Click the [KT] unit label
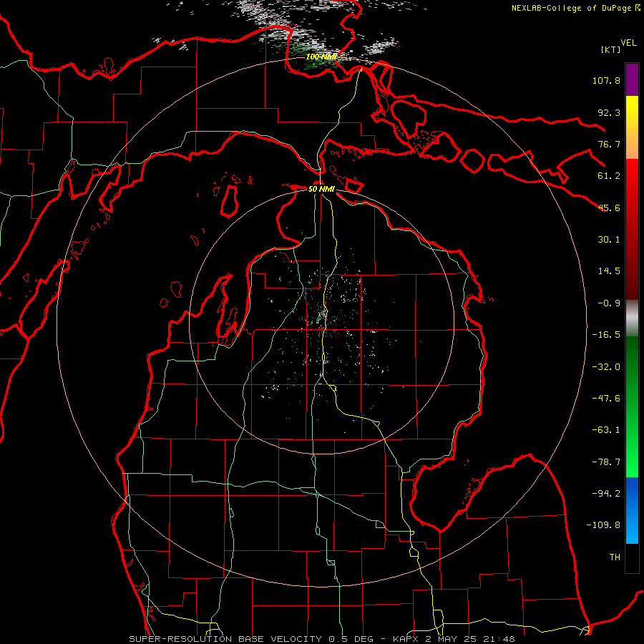 611,49
